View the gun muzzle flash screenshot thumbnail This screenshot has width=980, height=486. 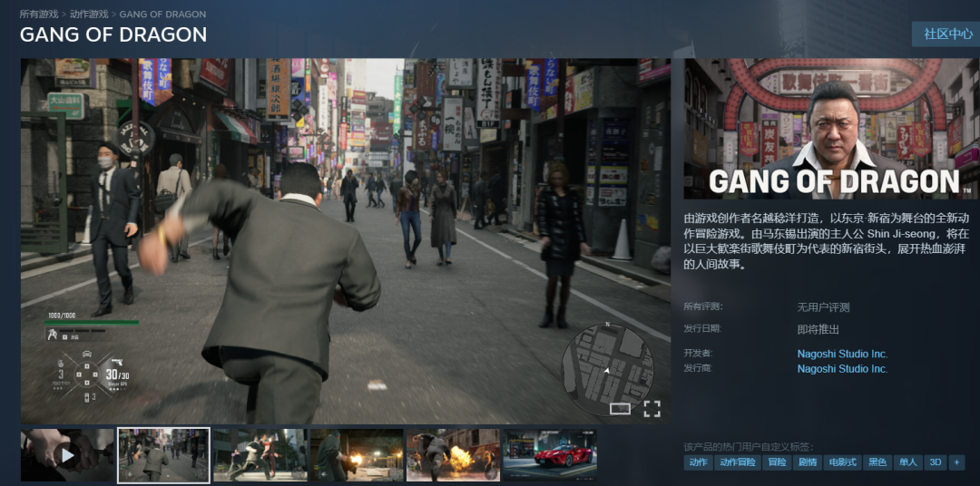pos(358,454)
